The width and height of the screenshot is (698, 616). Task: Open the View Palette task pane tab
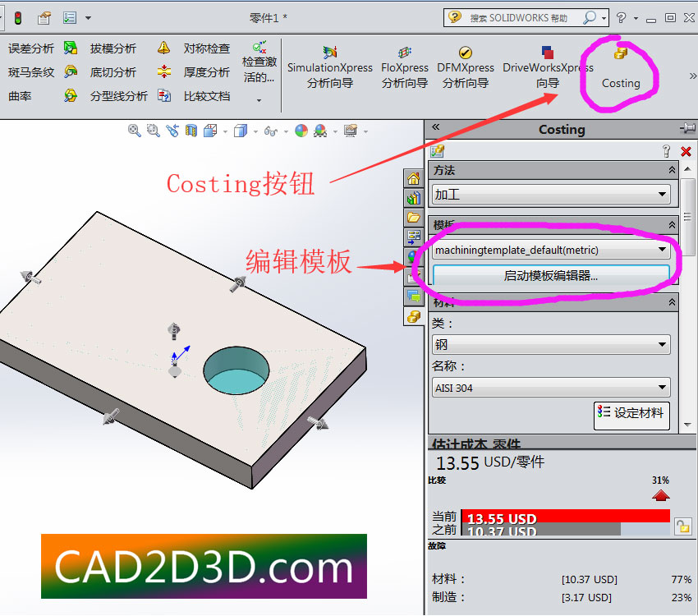pos(414,237)
